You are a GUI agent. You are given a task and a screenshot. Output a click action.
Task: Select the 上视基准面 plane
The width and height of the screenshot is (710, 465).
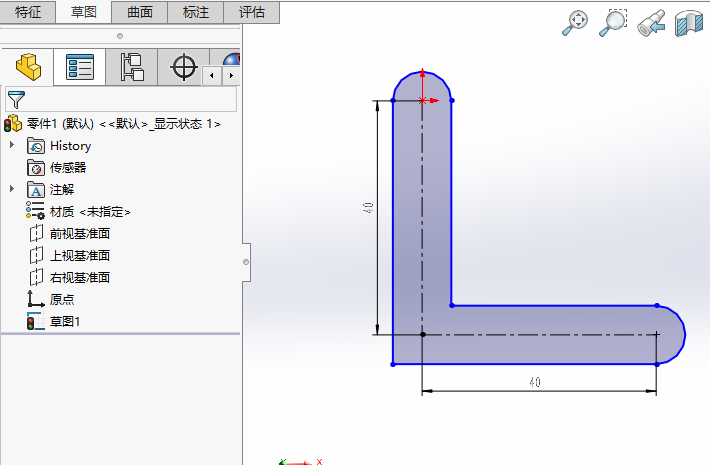coord(80,255)
